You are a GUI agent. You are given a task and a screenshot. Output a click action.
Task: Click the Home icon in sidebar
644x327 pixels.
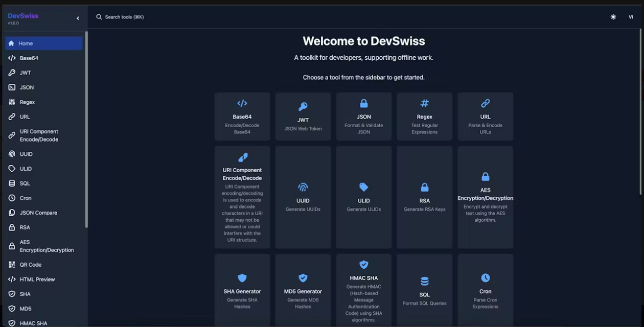point(11,43)
